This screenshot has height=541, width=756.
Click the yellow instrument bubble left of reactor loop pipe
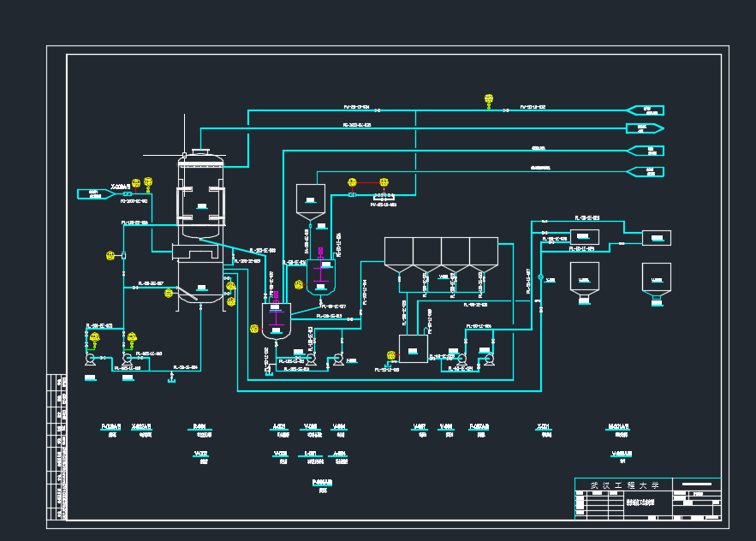point(110,256)
